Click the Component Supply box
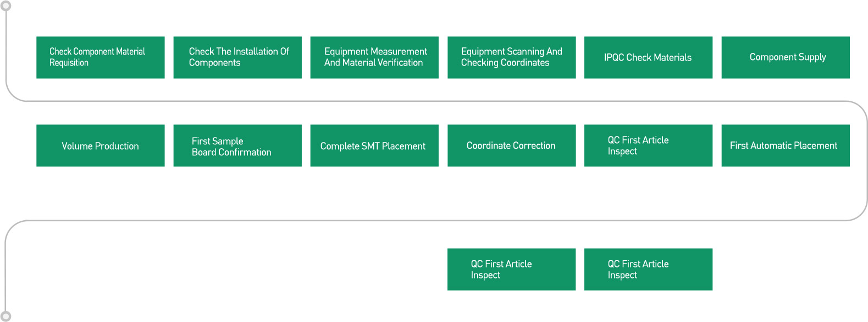Image resolution: width=868 pixels, height=322 pixels. point(786,57)
